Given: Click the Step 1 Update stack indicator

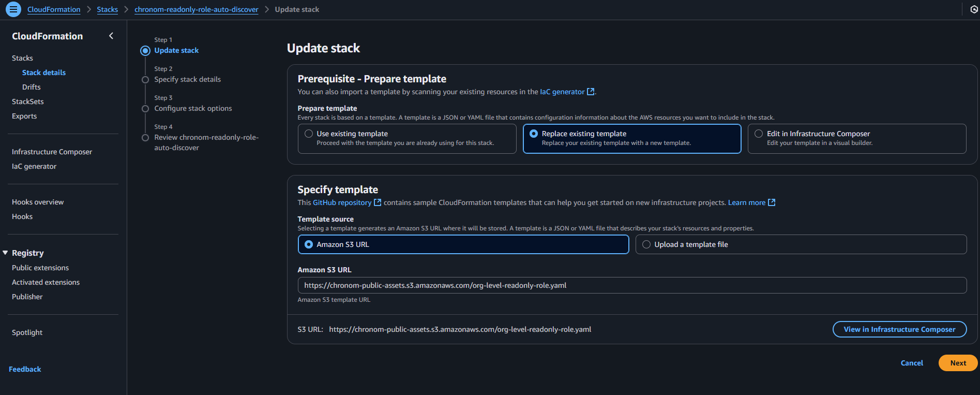Looking at the screenshot, I should coord(145,51).
